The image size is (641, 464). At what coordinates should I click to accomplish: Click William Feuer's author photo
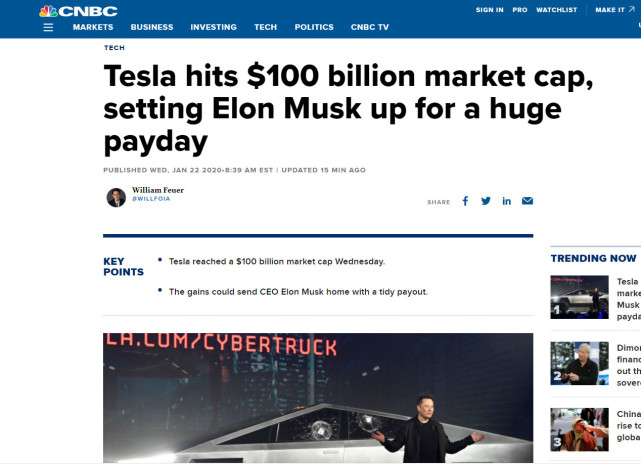[x=116, y=197]
